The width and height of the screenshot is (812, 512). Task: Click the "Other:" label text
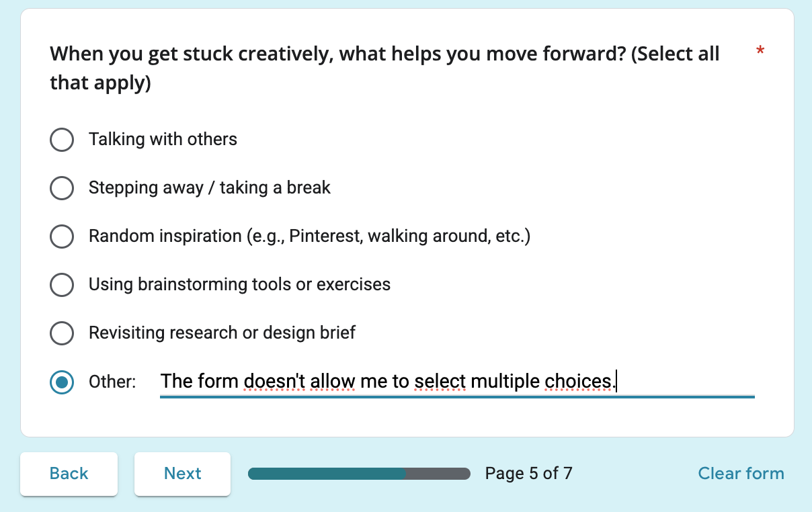click(112, 382)
